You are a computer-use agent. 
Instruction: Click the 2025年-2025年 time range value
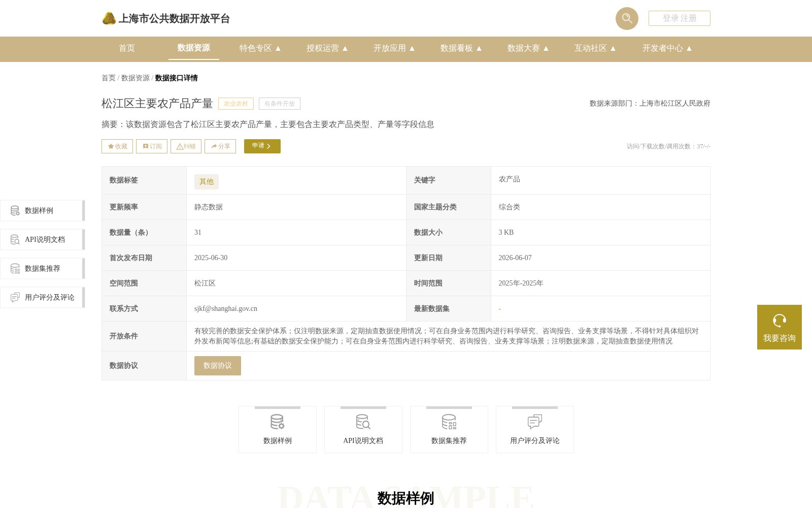point(521,283)
